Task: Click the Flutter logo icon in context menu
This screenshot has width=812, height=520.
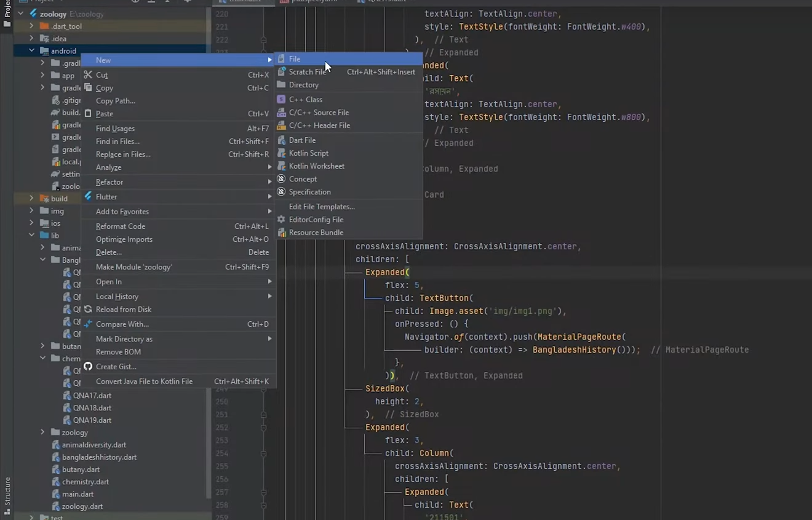Action: click(88, 197)
